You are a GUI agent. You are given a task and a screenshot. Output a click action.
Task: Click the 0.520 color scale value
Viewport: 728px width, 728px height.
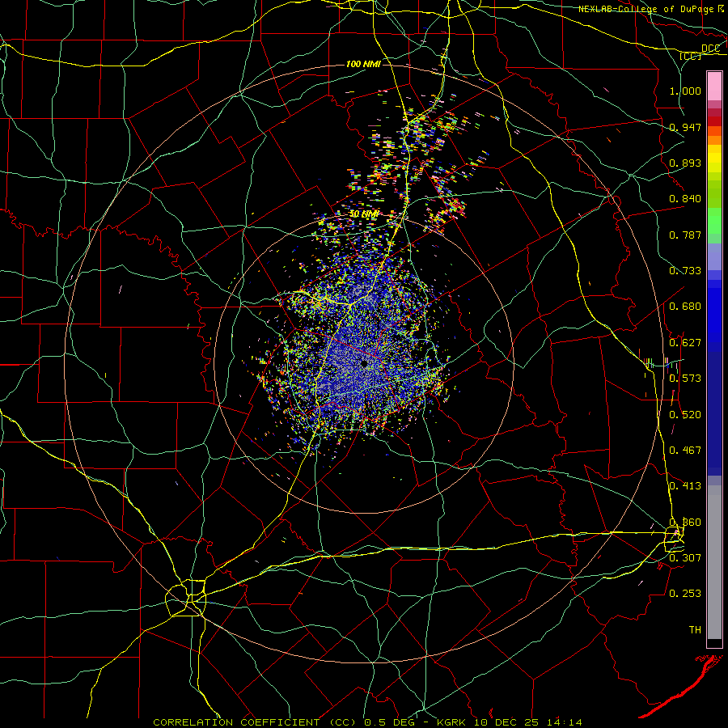pos(685,415)
